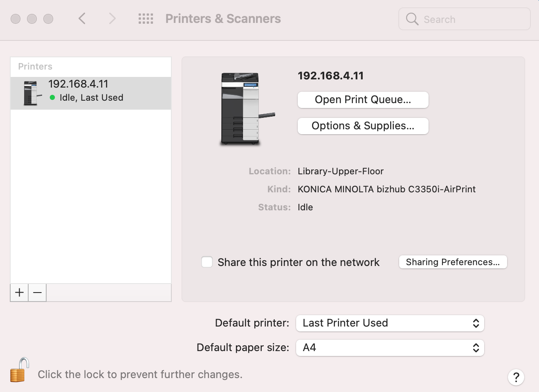Click the add printer plus button
The height and width of the screenshot is (392, 539).
[19, 293]
